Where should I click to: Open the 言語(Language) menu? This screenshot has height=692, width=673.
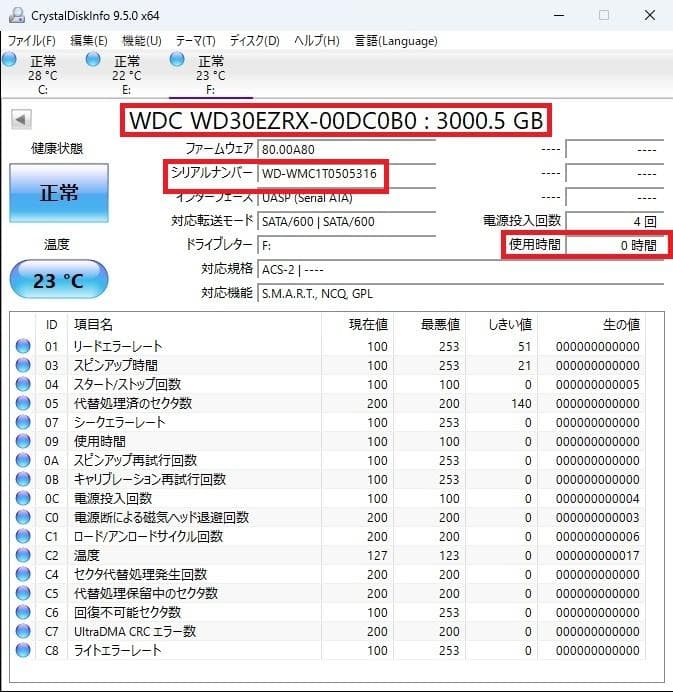(396, 41)
